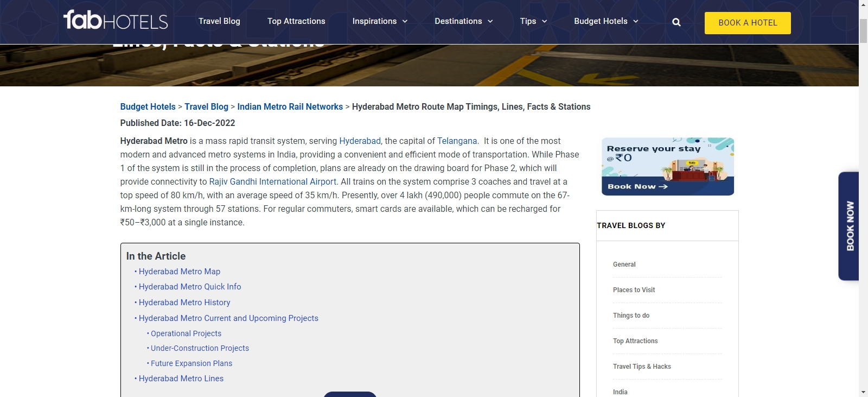Expand the Budget Hotels dropdown menu
Viewport: 868px width, 397px height.
pos(607,21)
